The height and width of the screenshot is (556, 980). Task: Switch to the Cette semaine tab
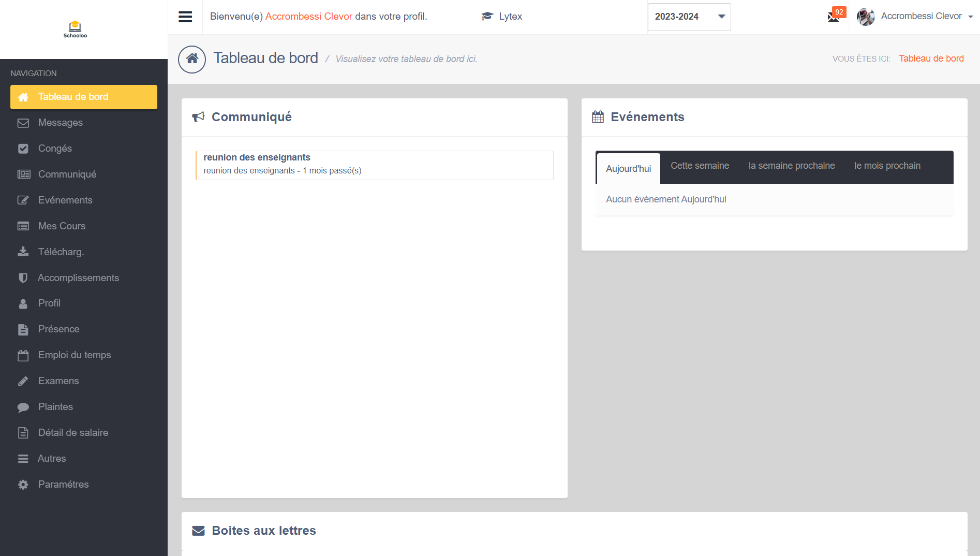[700, 166]
